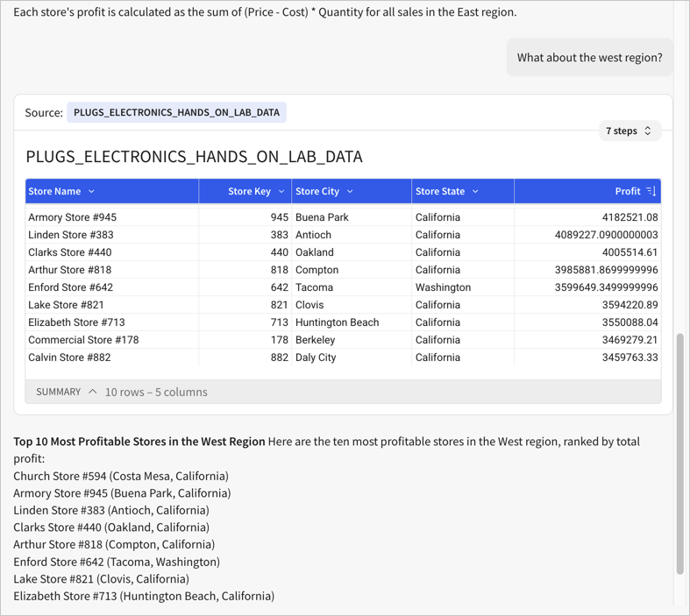
Task: Click the Antioch city cell
Action: (x=352, y=235)
